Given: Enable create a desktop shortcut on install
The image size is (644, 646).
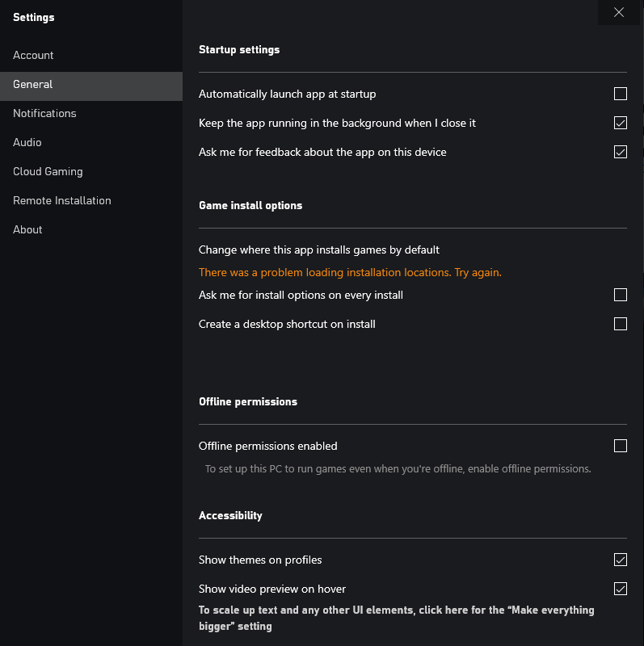Looking at the screenshot, I should click(621, 324).
